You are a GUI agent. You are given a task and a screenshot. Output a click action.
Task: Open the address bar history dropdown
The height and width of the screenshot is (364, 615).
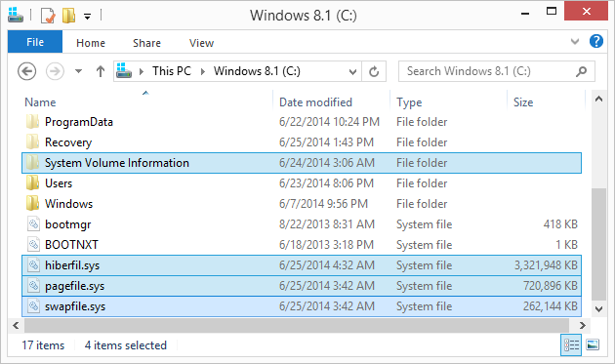pyautogui.click(x=352, y=72)
